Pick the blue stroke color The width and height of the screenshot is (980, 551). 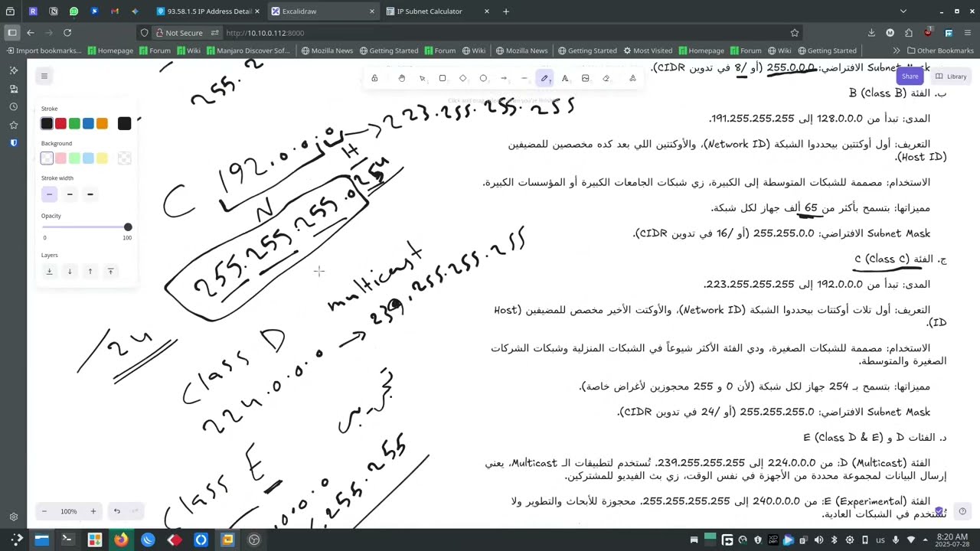tap(88, 123)
